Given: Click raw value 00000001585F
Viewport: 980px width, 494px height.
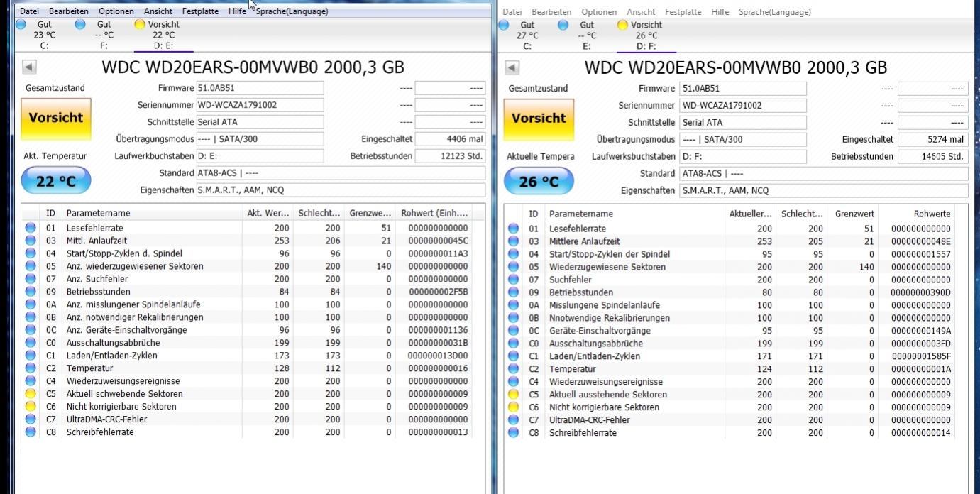Looking at the screenshot, I should [x=920, y=356].
